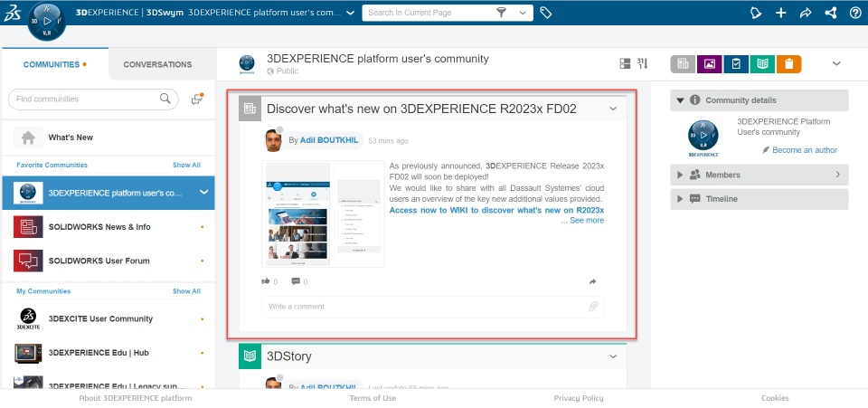Switch to the Communities tab
The image size is (868, 408).
click(55, 64)
